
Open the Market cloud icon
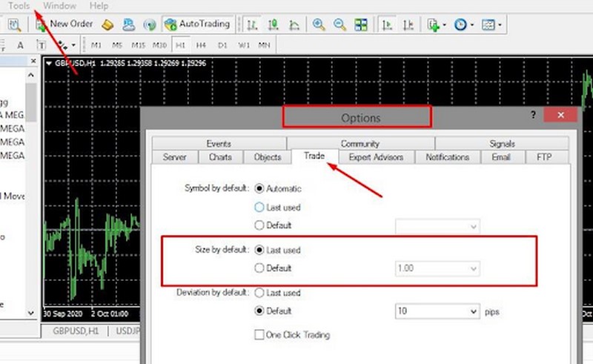point(128,25)
